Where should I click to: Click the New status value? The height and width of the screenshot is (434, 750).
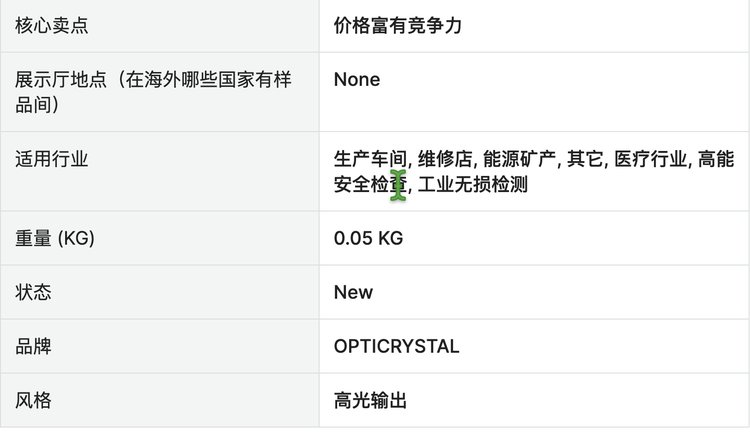(x=353, y=293)
